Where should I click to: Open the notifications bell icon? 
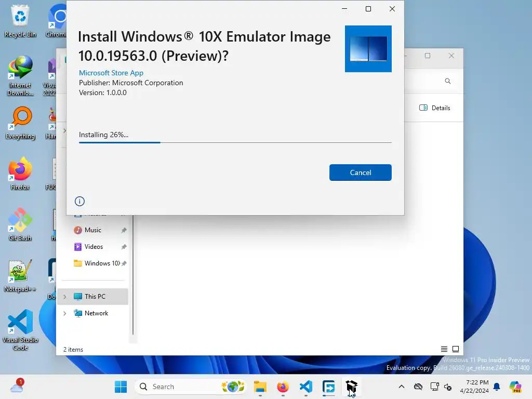point(497,387)
